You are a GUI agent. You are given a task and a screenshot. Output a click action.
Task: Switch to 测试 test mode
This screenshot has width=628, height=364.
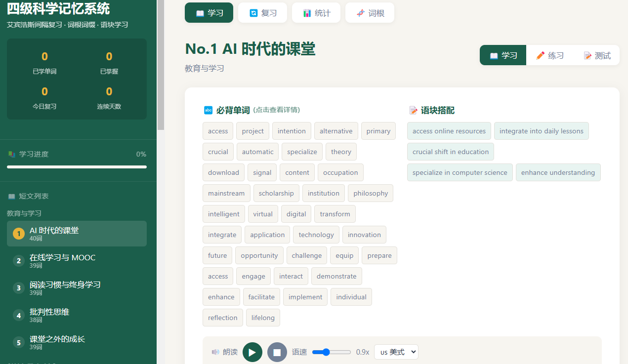(597, 55)
